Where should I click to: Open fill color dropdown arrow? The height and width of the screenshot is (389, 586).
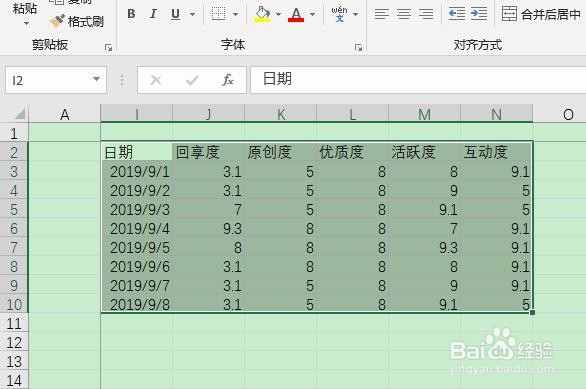pyautogui.click(x=278, y=15)
